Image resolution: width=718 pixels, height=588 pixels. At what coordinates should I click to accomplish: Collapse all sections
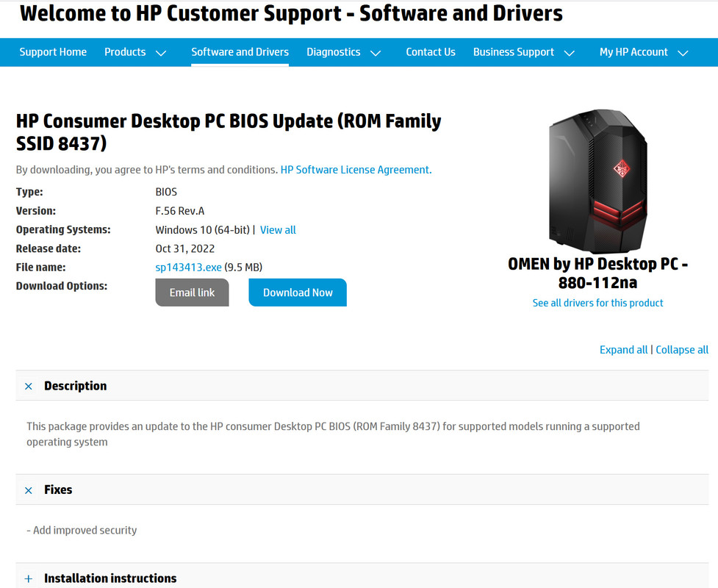point(682,350)
